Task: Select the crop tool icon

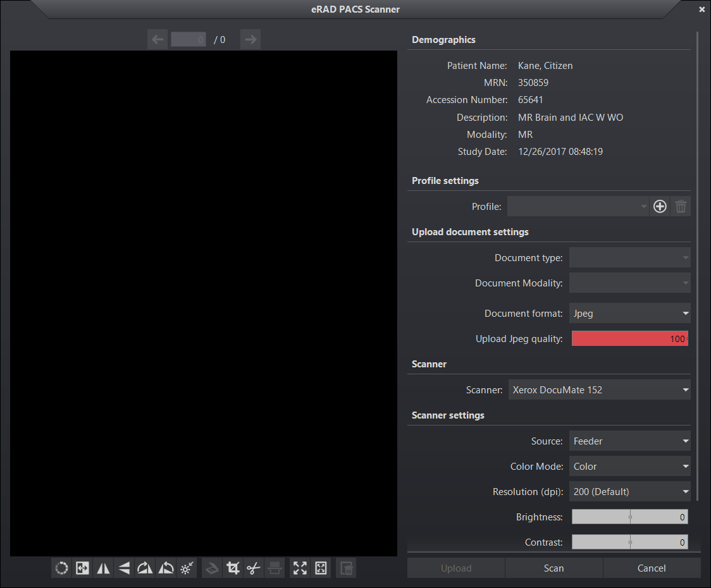Action: [233, 568]
